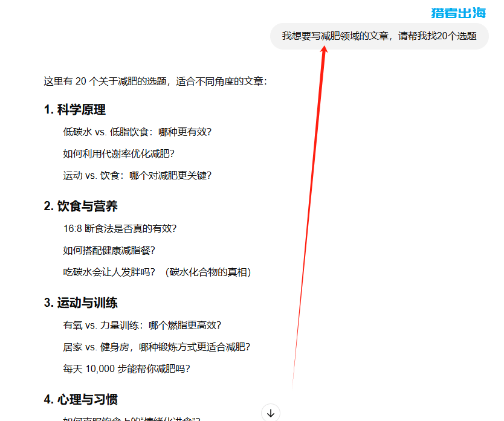Image resolution: width=504 pixels, height=421 pixels.
Task: Click the line 低碳水 vs. 低脂饮食：哪种更有效?
Action: click(137, 132)
